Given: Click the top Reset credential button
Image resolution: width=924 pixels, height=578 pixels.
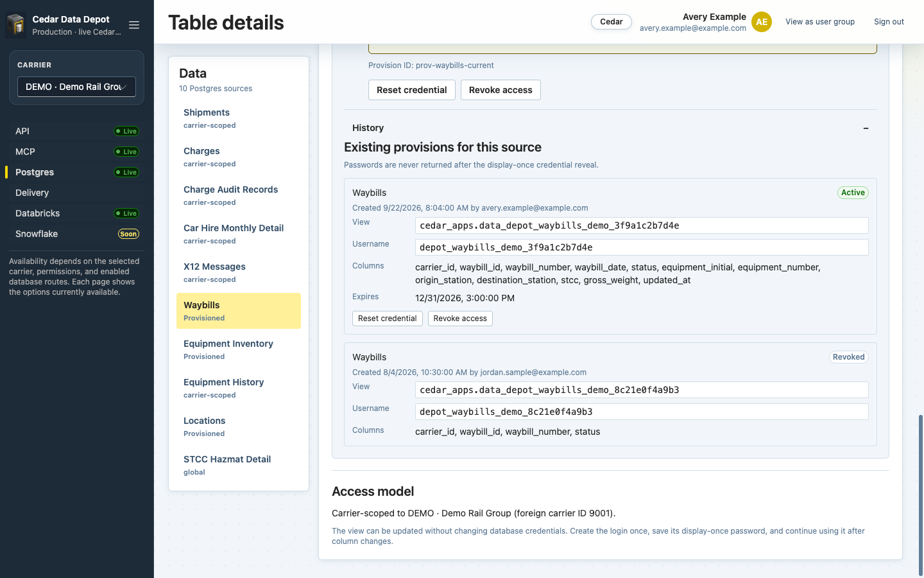Looking at the screenshot, I should 412,90.
